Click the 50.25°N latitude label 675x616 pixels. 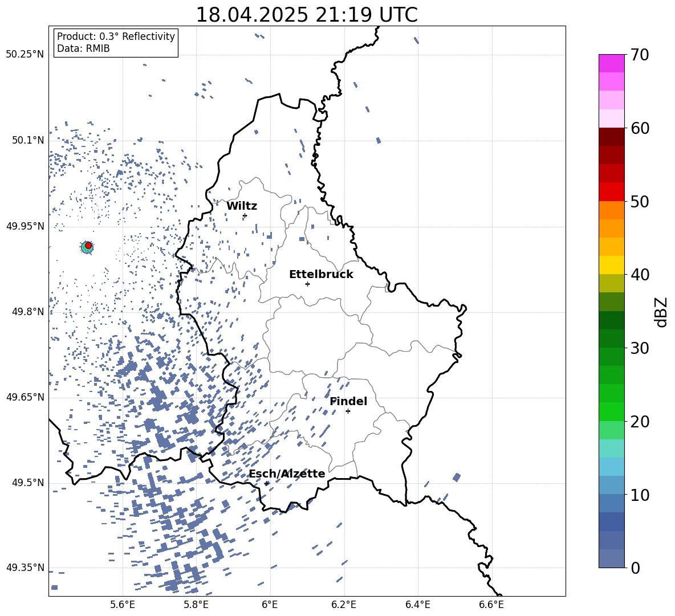pos(25,55)
